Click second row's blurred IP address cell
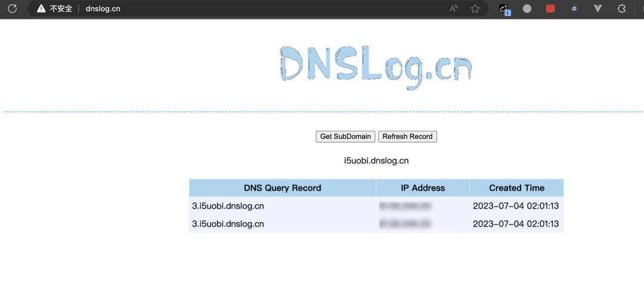Screen dimensions: 644x289 click(405, 224)
